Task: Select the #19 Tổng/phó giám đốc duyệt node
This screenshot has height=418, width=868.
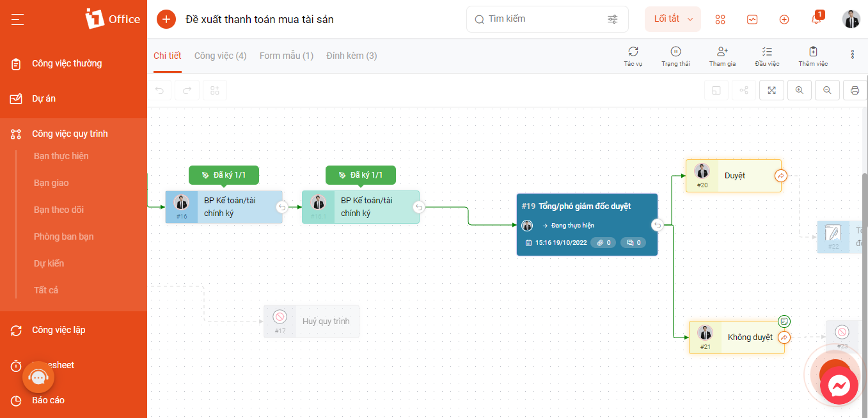Action: pos(587,224)
